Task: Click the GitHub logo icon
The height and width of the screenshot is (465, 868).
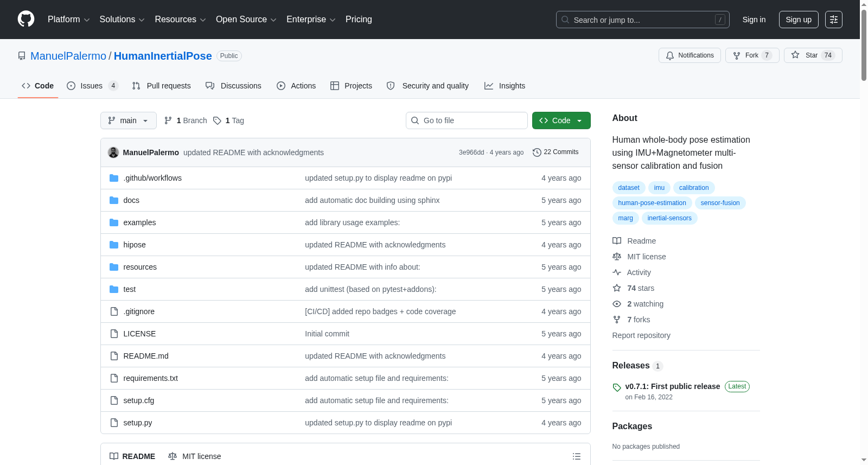Action: tap(26, 20)
